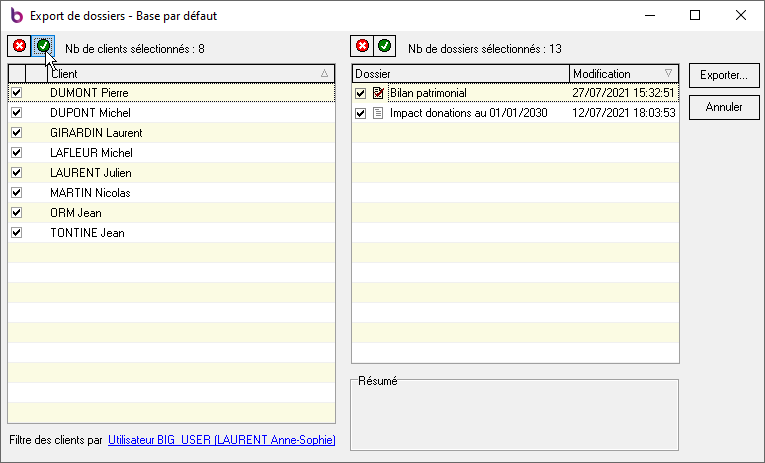Click the Résumé text area
The width and height of the screenshot is (765, 463).
(x=514, y=417)
